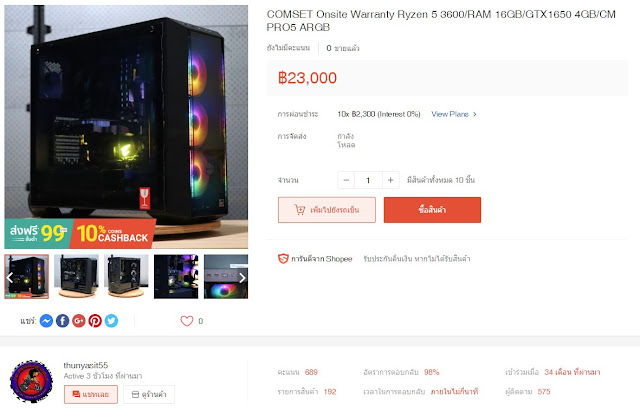Increase quantity with plus button

(x=391, y=180)
